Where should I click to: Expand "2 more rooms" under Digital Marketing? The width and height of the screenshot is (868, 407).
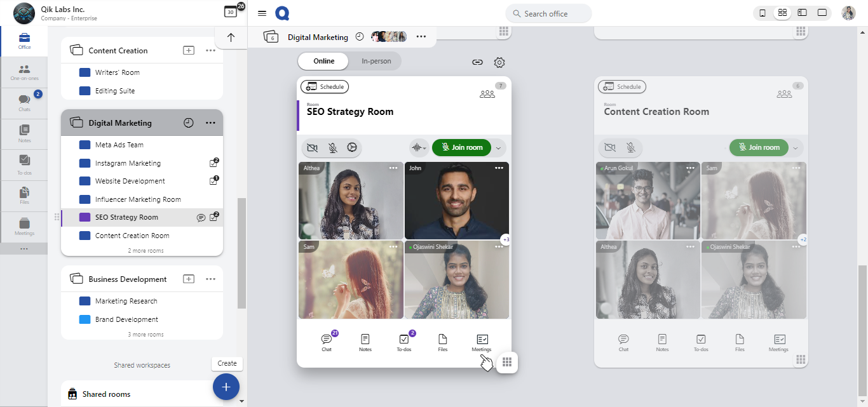tap(146, 251)
